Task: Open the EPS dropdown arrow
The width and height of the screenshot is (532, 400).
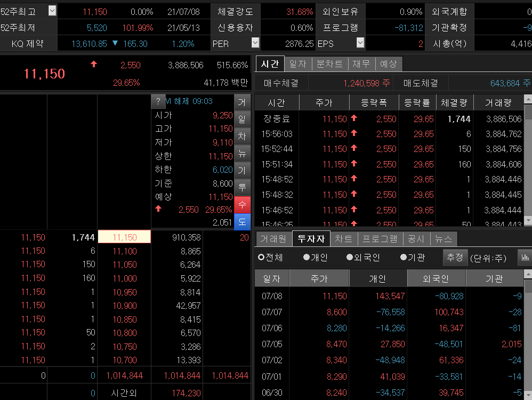Action: point(360,43)
